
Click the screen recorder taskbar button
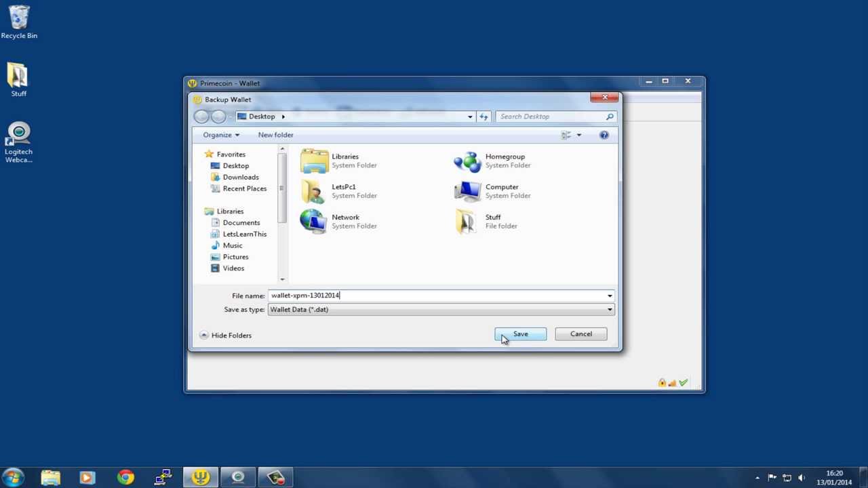pyautogui.click(x=275, y=477)
